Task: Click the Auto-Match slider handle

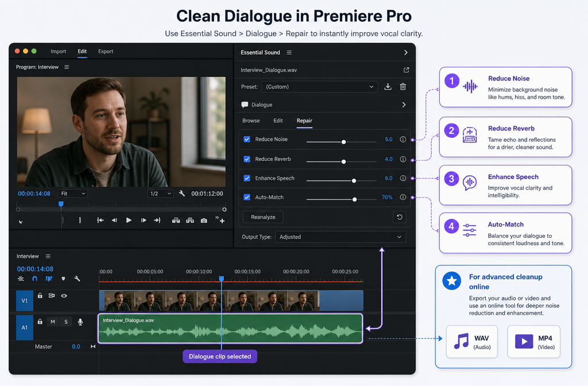Action: [354, 199]
